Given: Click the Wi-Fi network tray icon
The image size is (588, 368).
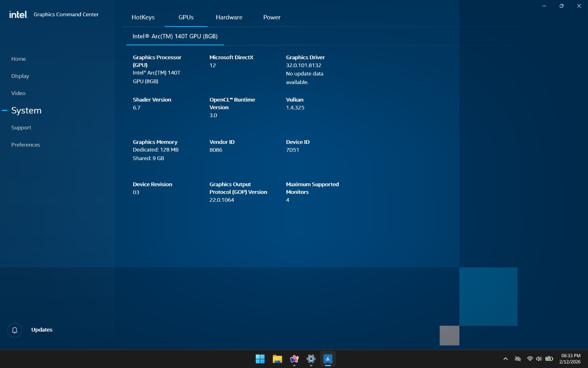Looking at the screenshot, I should tap(530, 359).
